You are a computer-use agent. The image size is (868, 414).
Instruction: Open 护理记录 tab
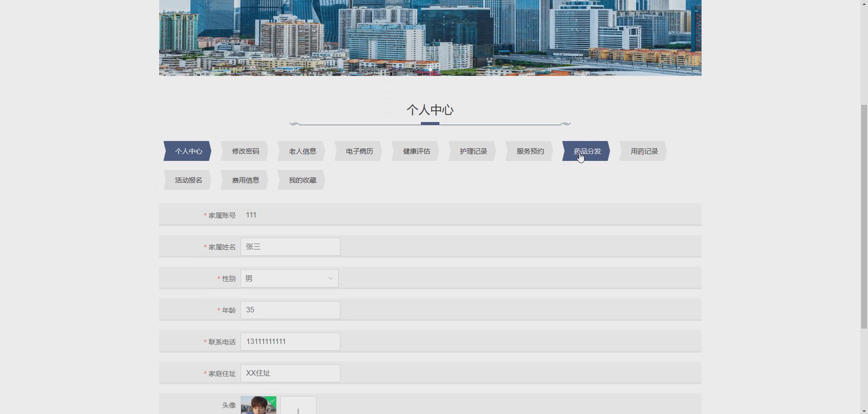click(472, 151)
